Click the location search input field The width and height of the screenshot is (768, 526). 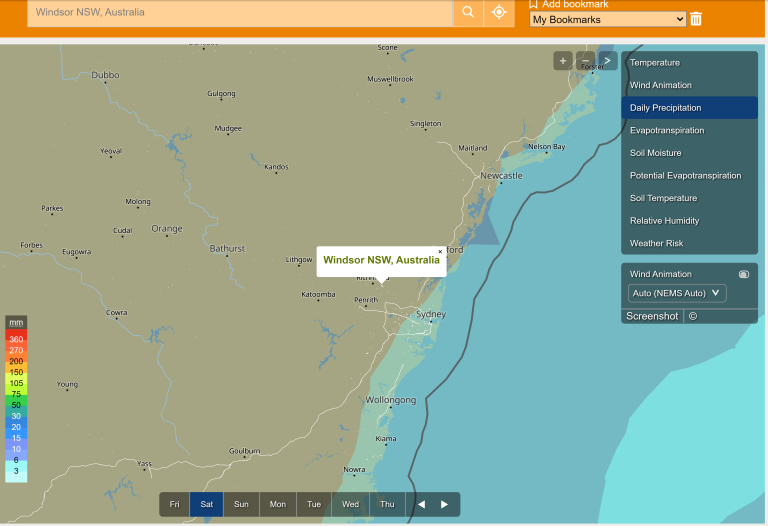click(240, 12)
